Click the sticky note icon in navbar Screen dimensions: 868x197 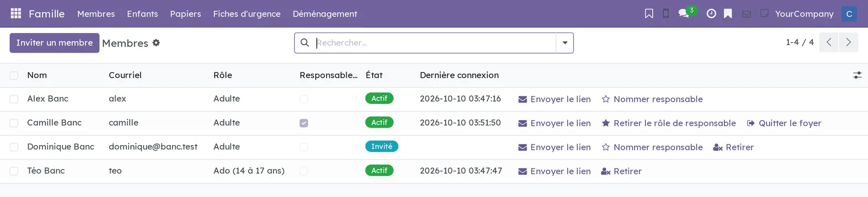pos(764,13)
